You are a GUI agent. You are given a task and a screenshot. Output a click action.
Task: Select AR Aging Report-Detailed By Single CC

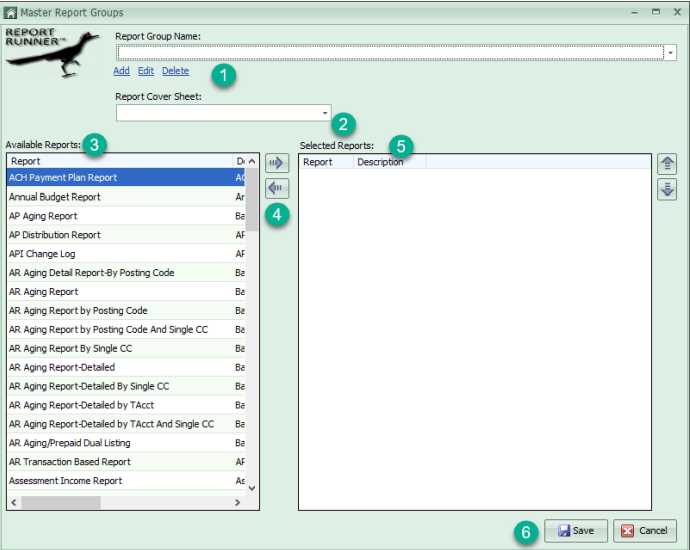click(126, 386)
